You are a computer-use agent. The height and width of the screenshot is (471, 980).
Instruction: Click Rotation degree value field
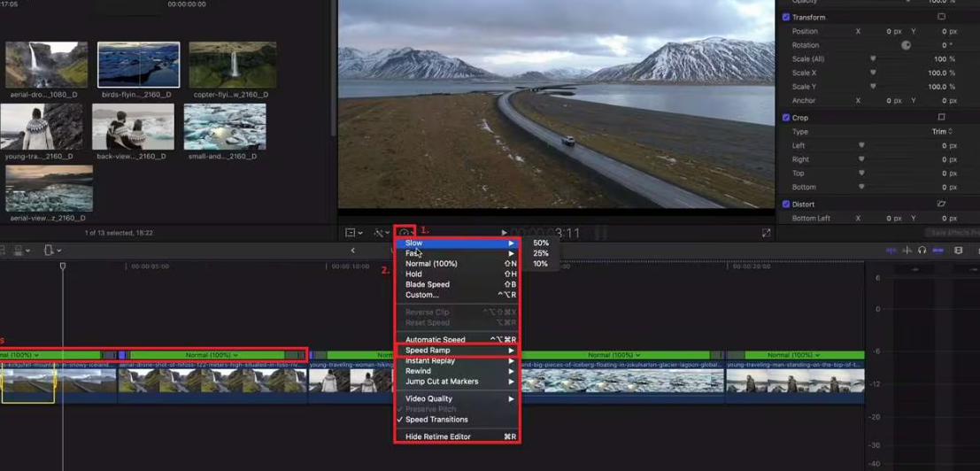coord(947,45)
